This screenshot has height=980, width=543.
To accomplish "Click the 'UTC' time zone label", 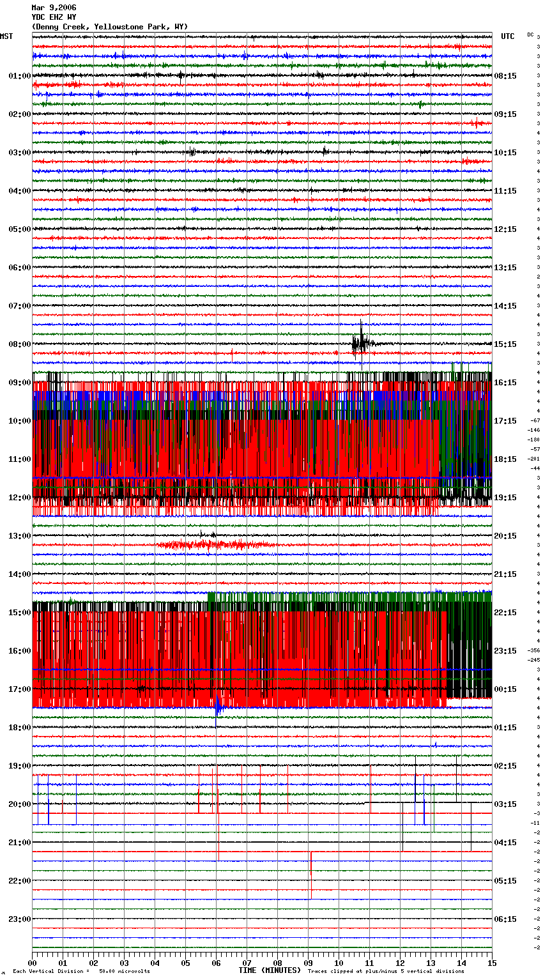I will pyautogui.click(x=508, y=36).
